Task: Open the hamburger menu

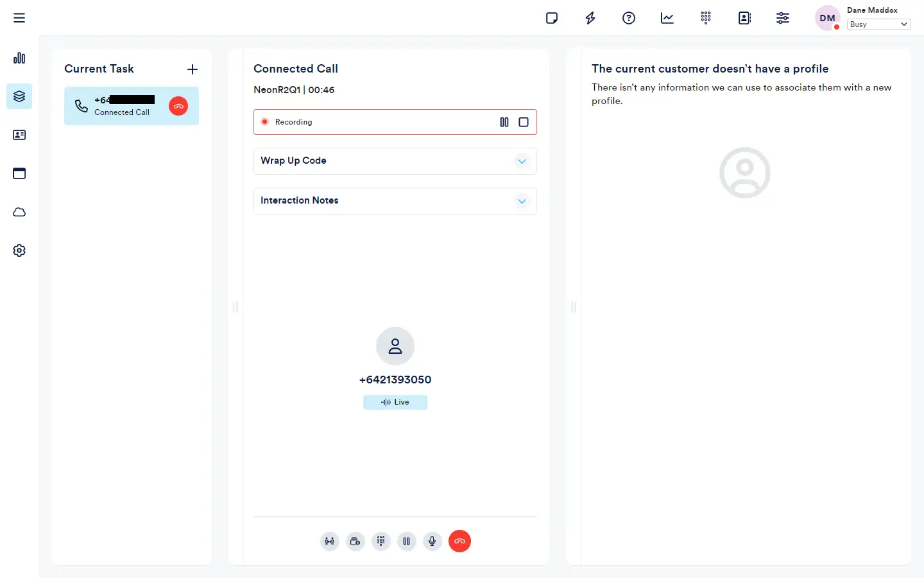Action: (19, 18)
